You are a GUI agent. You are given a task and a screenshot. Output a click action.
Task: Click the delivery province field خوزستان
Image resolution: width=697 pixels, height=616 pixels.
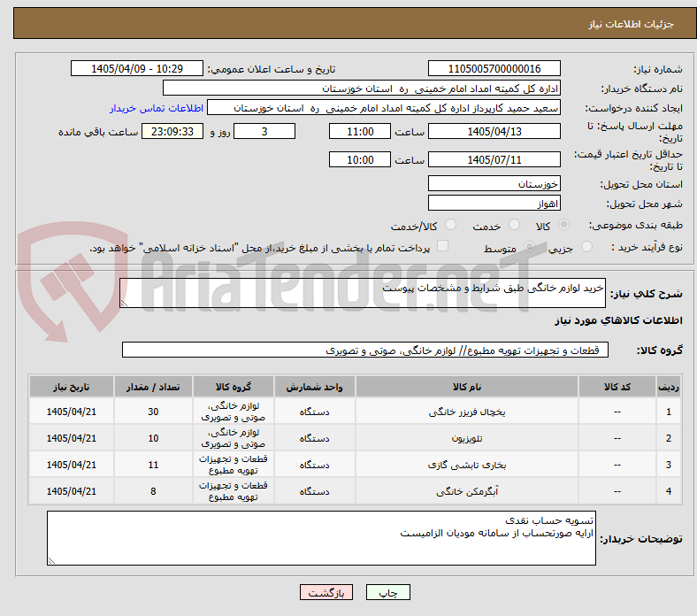pos(494,183)
